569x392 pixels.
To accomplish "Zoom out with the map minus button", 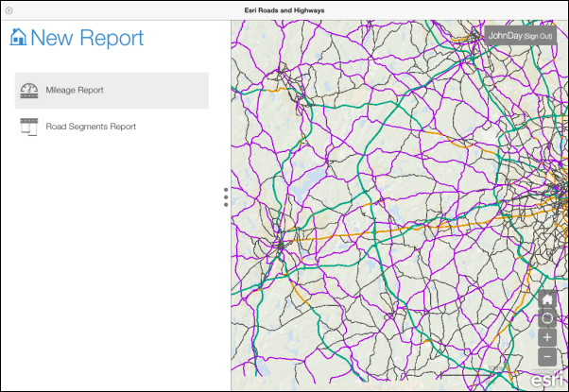I will click(x=547, y=356).
